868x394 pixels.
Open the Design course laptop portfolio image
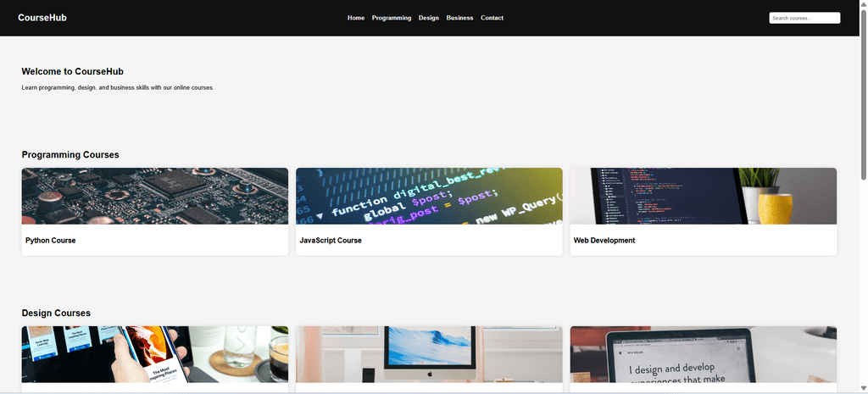(x=703, y=354)
